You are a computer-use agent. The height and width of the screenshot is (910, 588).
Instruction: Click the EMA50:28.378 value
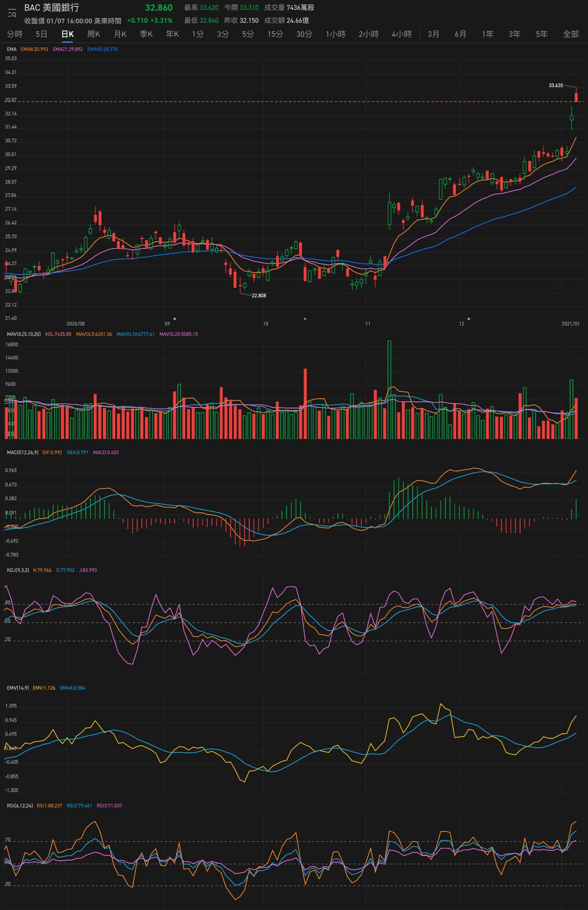pyautogui.click(x=102, y=49)
